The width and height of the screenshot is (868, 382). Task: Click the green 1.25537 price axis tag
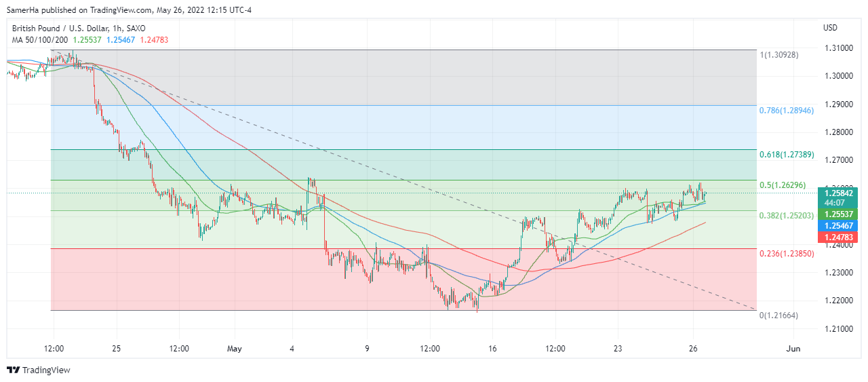click(x=839, y=214)
